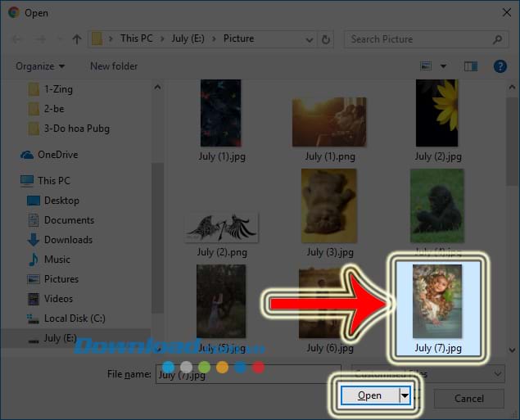Click the Open button
The width and height of the screenshot is (520, 420).
coord(370,395)
